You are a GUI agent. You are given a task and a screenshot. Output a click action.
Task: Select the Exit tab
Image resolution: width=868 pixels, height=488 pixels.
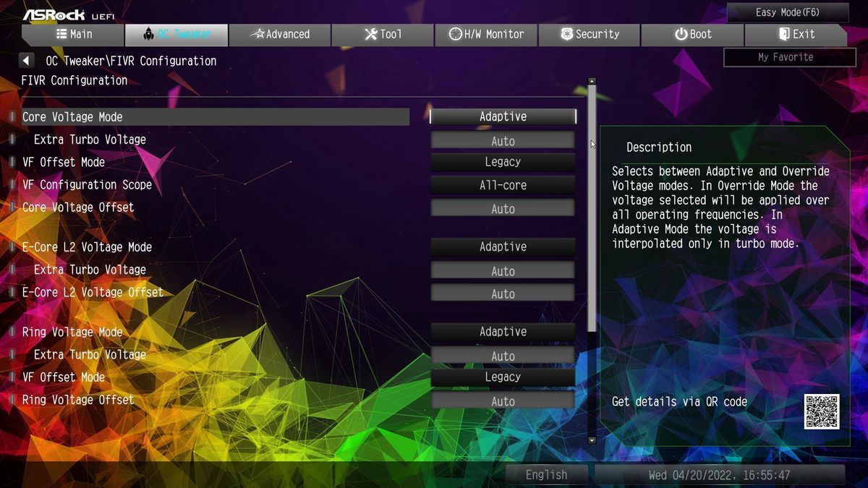[x=796, y=35]
